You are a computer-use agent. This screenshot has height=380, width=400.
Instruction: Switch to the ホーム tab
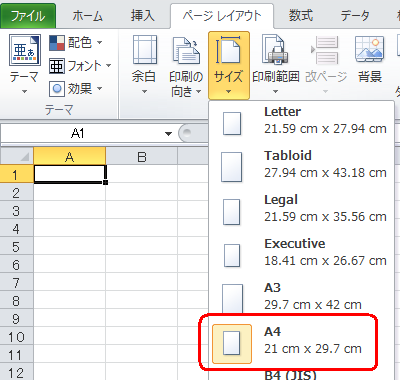87,16
